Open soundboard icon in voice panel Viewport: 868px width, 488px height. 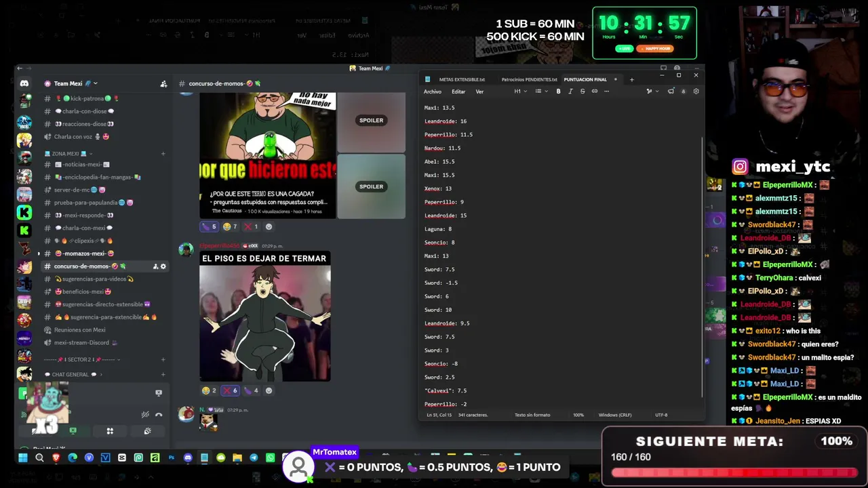click(147, 431)
